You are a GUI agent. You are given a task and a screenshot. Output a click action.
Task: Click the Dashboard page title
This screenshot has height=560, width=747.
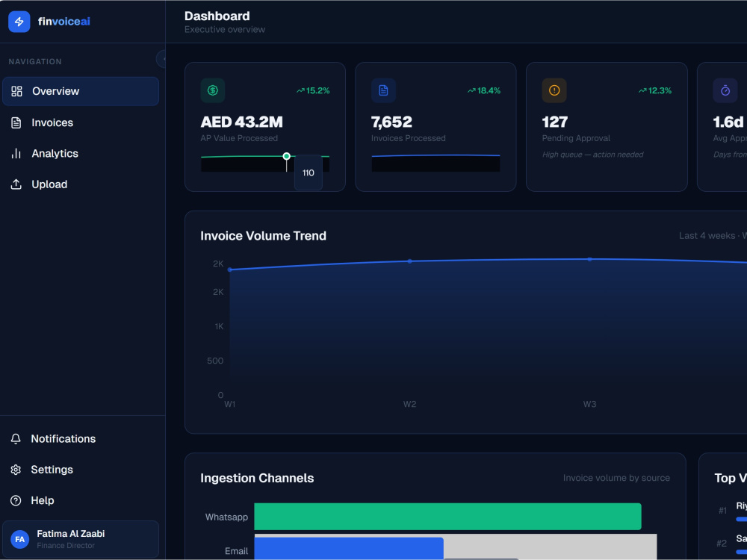[217, 16]
